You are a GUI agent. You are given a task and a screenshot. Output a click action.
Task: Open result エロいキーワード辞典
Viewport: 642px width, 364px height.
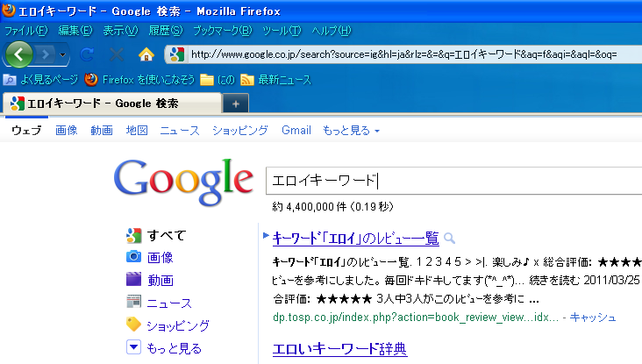tap(339, 349)
